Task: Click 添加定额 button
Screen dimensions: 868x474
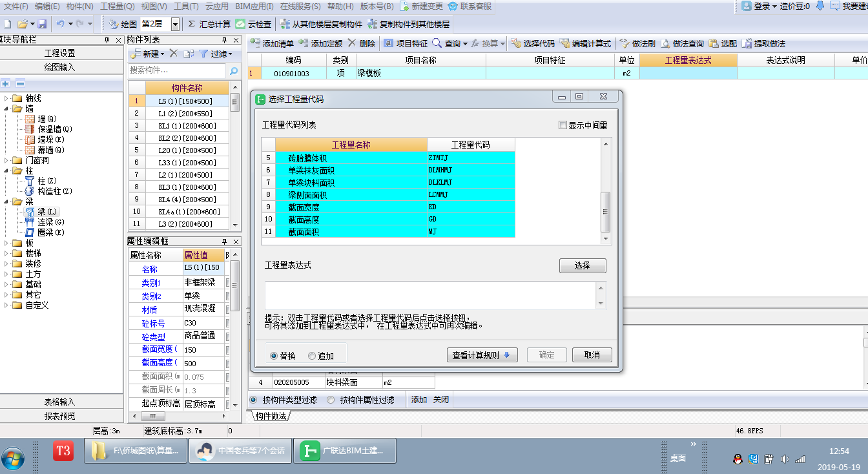Action: (x=320, y=43)
